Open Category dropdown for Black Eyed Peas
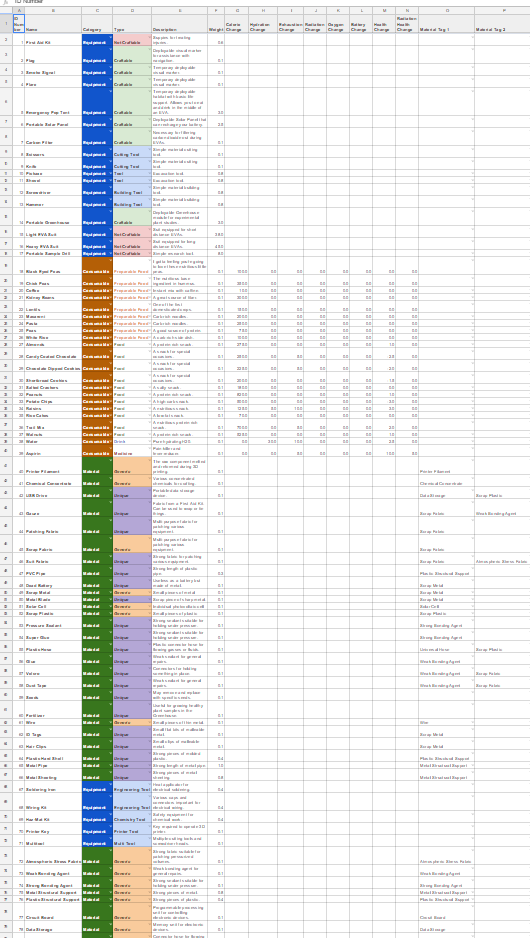This screenshot has height=938, width=530. click(110, 259)
